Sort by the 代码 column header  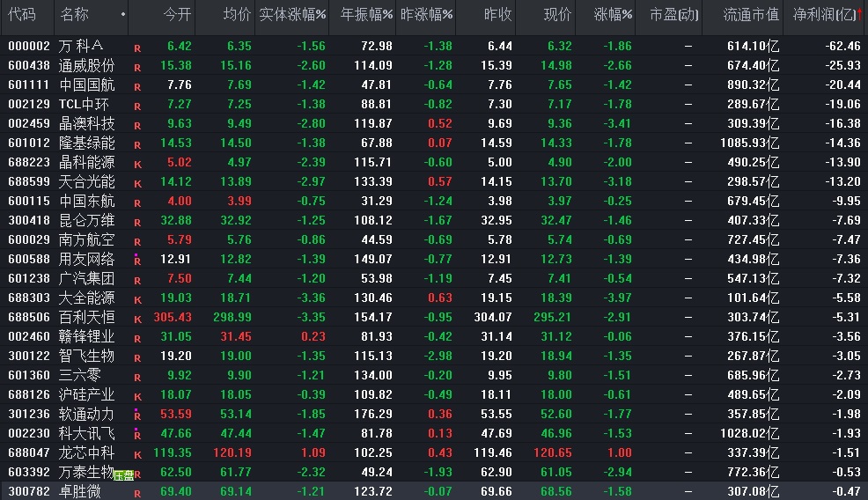coord(22,14)
